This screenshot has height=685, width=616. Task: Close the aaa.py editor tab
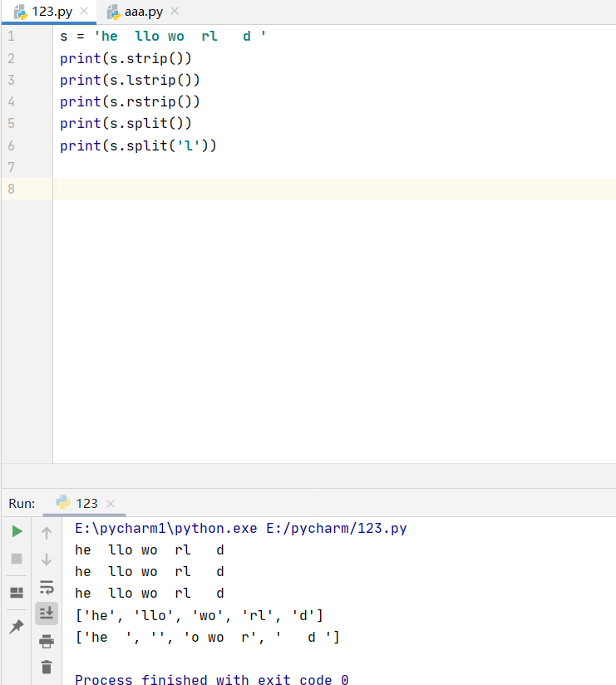point(175,11)
